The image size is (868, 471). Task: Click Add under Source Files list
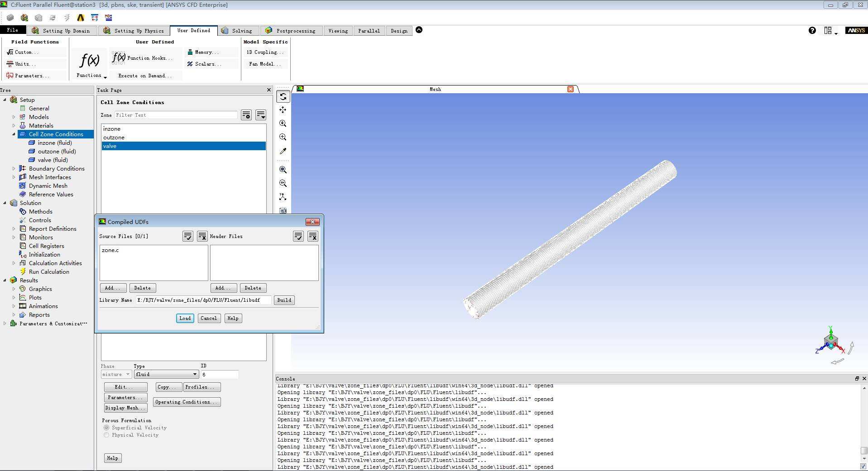pos(113,288)
